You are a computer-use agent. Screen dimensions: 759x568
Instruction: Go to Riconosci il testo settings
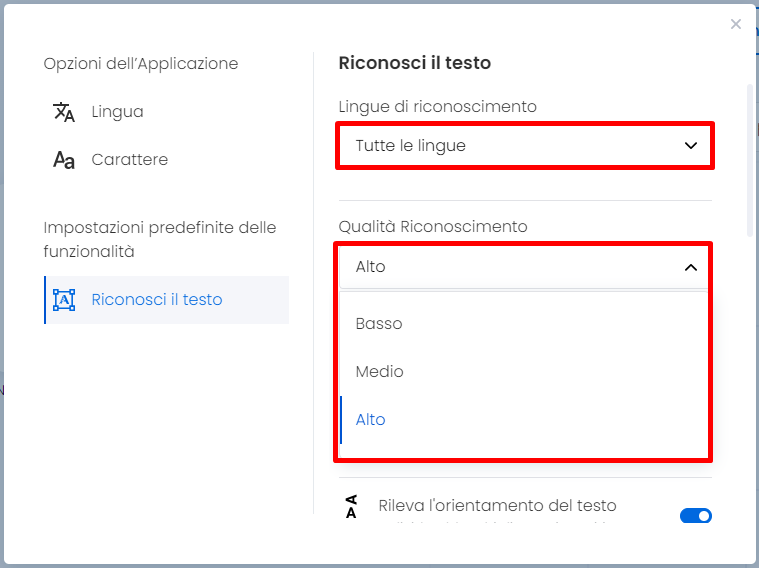point(166,300)
